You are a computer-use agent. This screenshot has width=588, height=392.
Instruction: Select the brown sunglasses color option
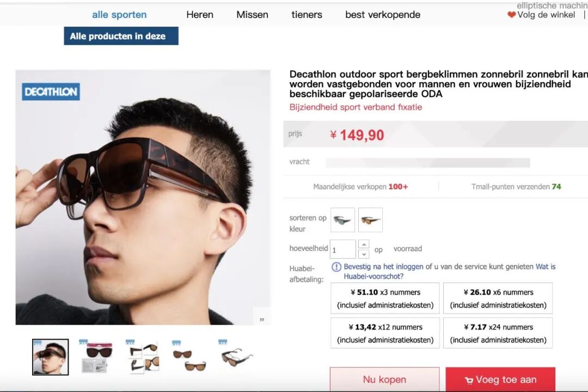point(371,220)
